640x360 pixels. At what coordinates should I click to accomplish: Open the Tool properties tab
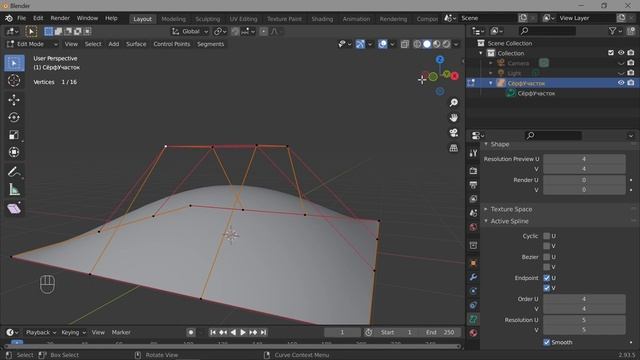click(x=473, y=153)
